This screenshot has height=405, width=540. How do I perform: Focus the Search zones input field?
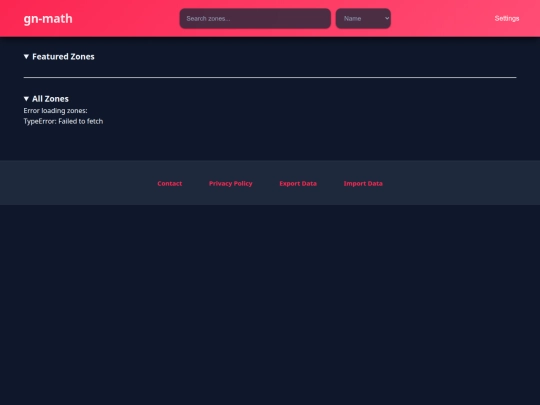(x=255, y=19)
